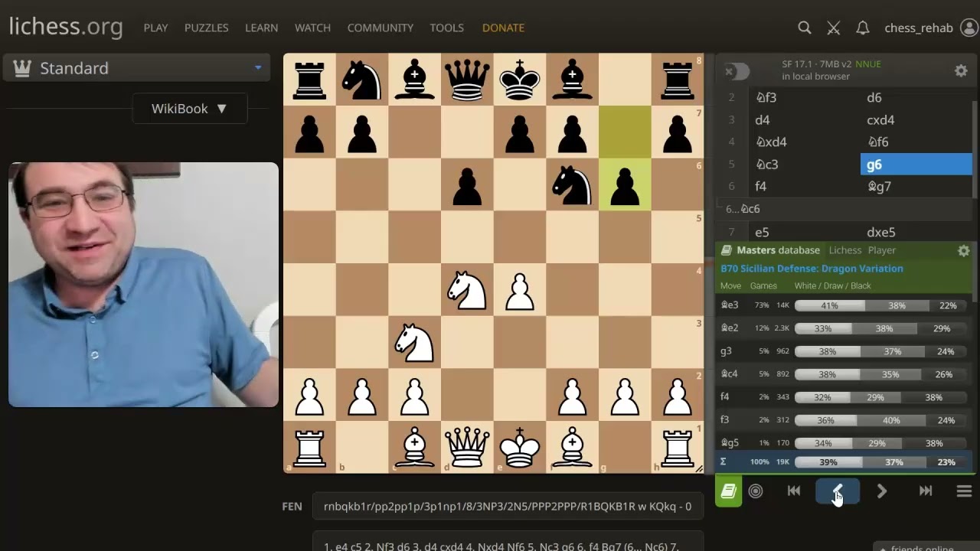Select the white pawn on e4
The height and width of the screenshot is (551, 980).
[x=520, y=289]
